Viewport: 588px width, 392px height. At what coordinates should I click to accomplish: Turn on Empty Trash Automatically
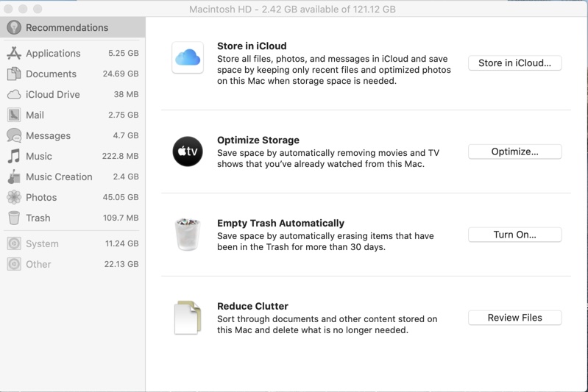click(x=514, y=235)
